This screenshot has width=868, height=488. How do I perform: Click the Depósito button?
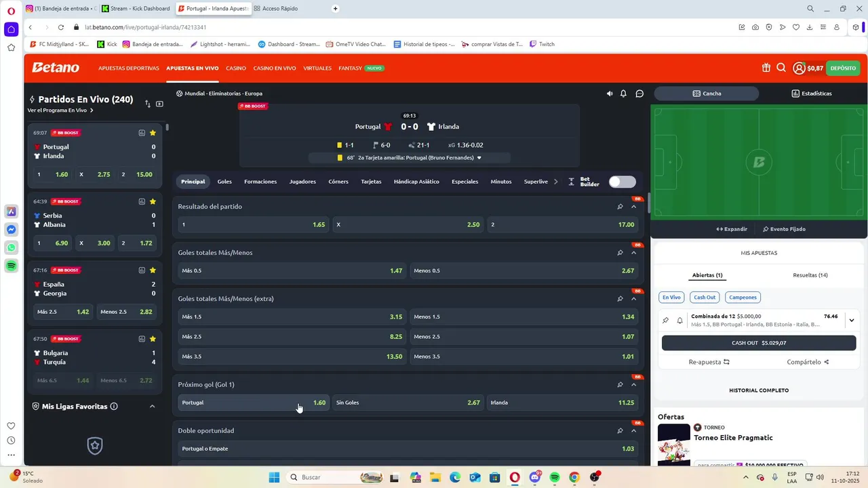843,68
